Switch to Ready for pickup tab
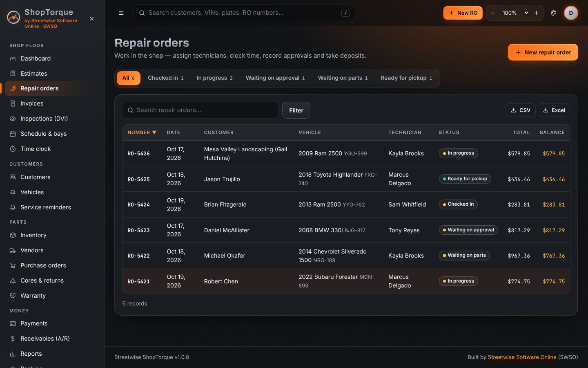 point(406,78)
